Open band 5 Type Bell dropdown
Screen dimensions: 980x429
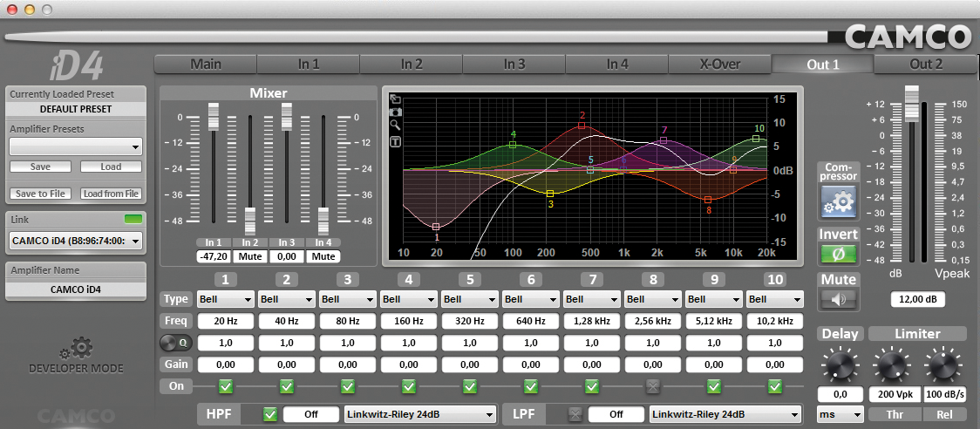pyautogui.click(x=470, y=300)
